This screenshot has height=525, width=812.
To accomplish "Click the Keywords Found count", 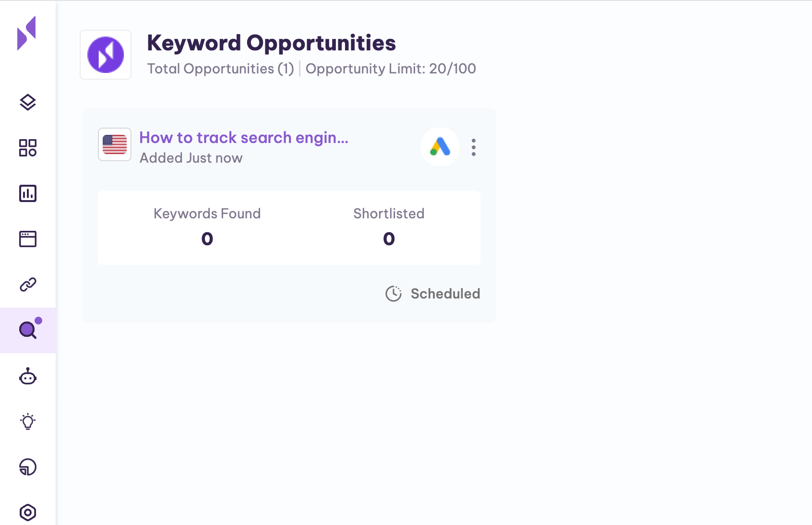I will 206,239.
